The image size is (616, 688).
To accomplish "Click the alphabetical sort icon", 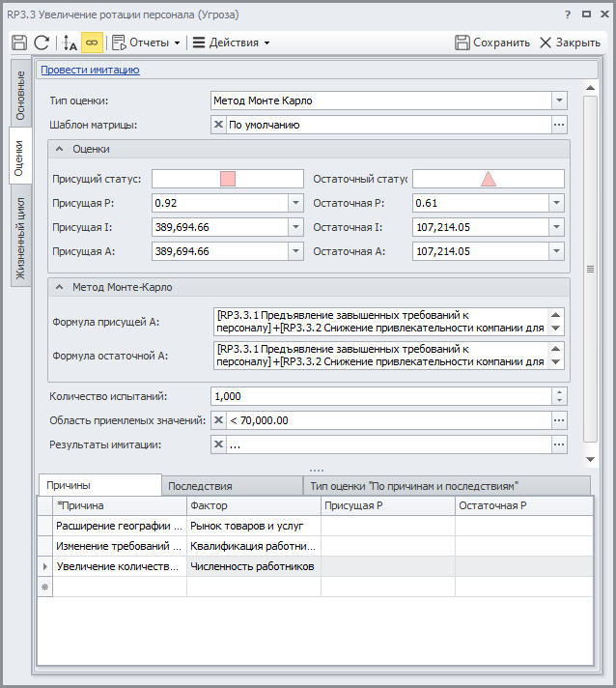I will click(x=70, y=43).
